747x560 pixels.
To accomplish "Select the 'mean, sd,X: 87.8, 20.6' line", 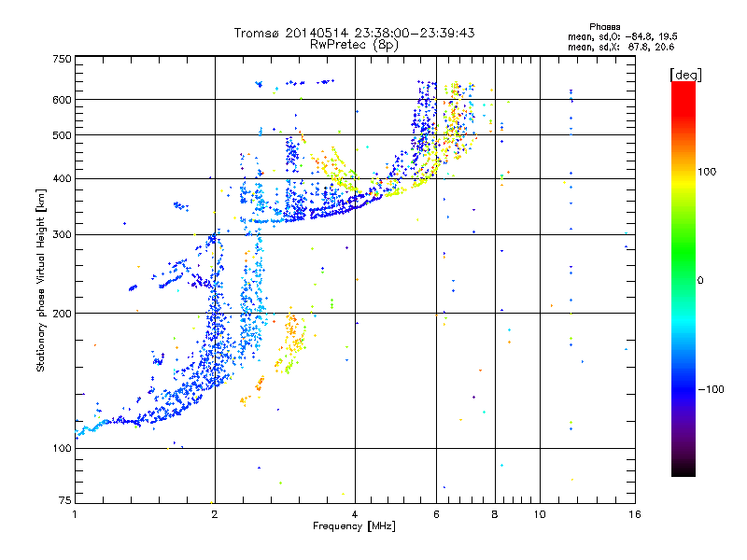I will pos(621,47).
